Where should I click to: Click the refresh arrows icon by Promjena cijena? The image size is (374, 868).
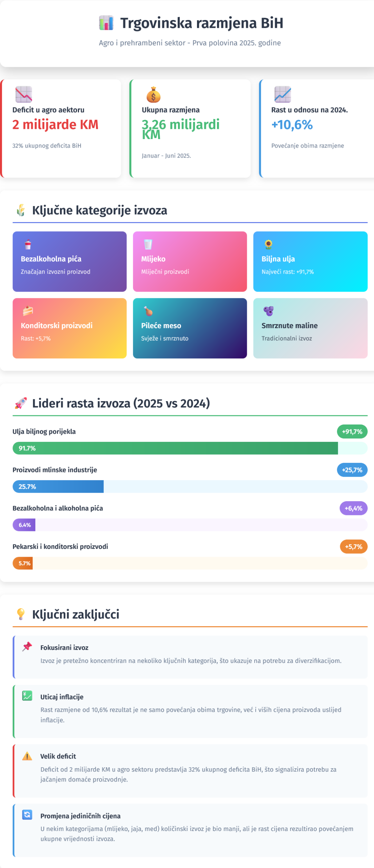[x=27, y=815]
